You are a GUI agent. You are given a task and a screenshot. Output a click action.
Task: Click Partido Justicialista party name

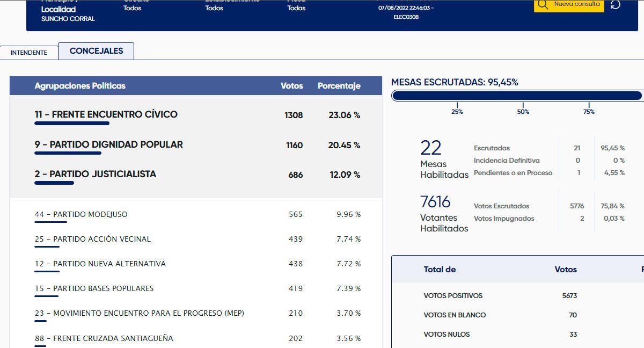point(95,174)
